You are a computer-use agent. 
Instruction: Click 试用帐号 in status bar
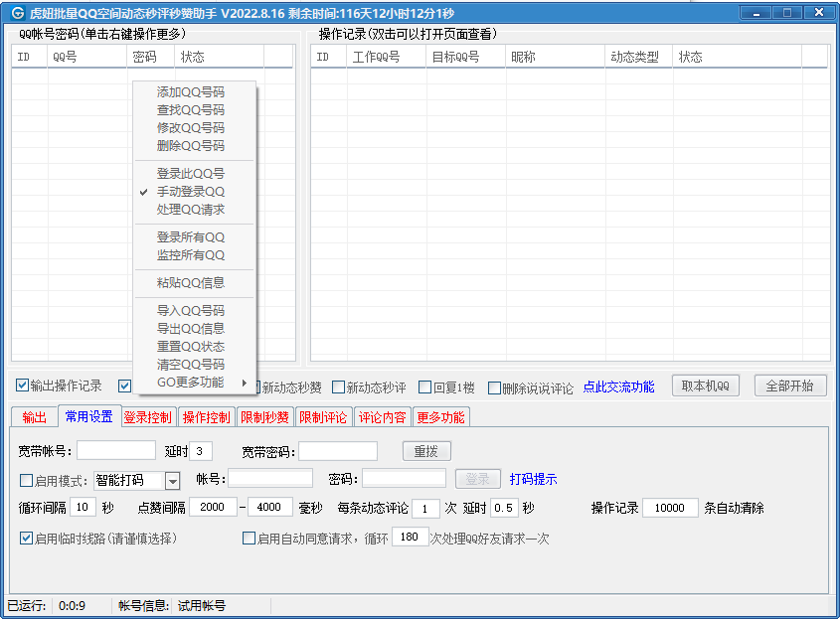pyautogui.click(x=202, y=606)
